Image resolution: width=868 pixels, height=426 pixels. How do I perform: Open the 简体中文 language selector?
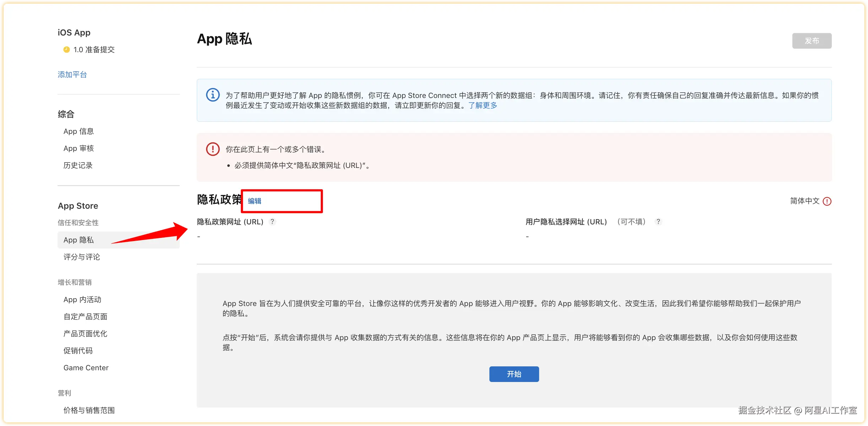click(x=804, y=201)
